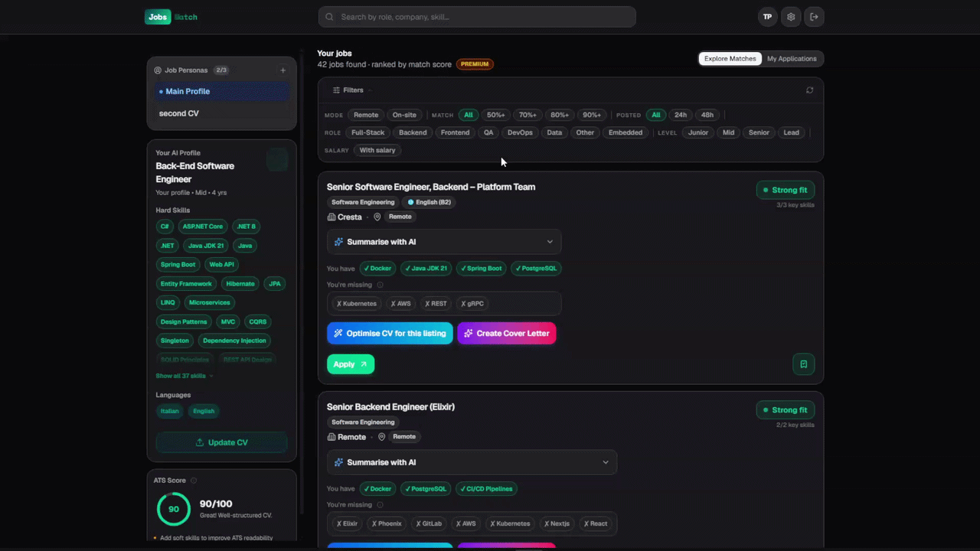Select the 70%+ match filter
Screen dimensions: 980x551
point(528,115)
